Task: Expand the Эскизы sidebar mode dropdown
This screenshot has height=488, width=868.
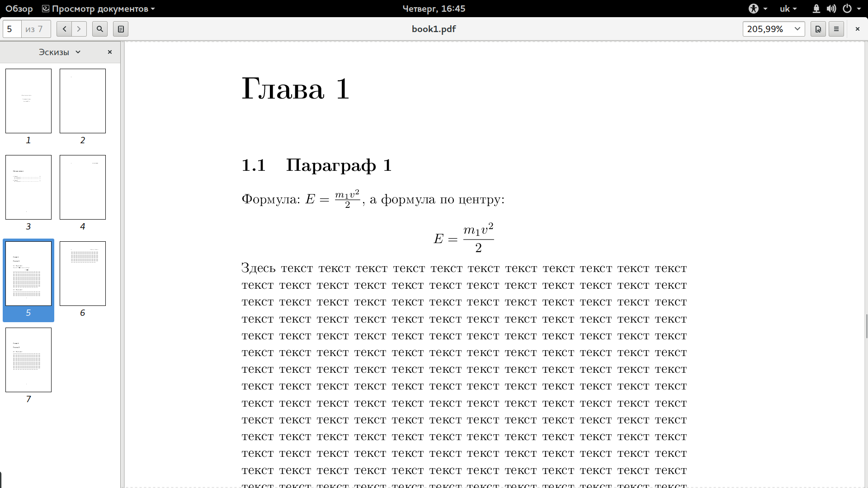Action: coord(60,52)
